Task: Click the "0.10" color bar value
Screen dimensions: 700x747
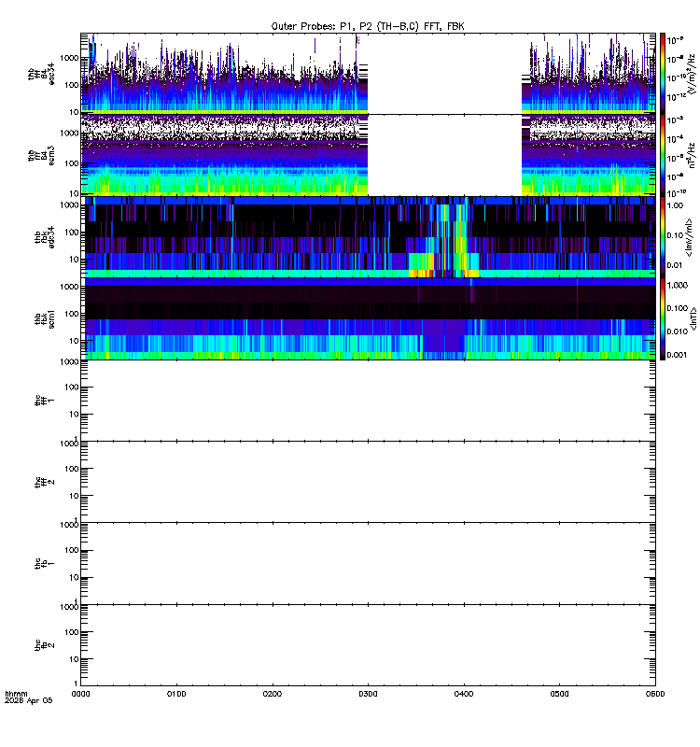Action: [675, 235]
